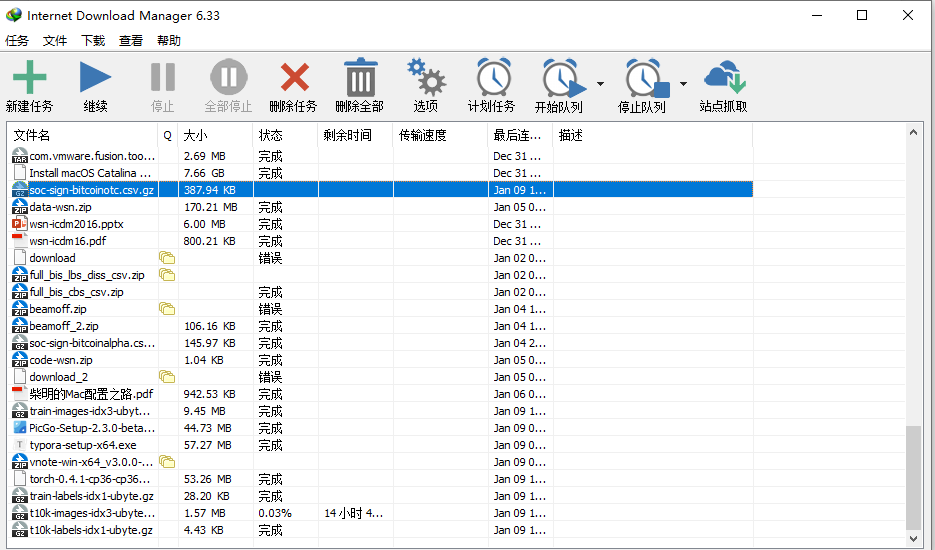Open 选项 gears icon
The image size is (935, 550).
click(x=426, y=78)
